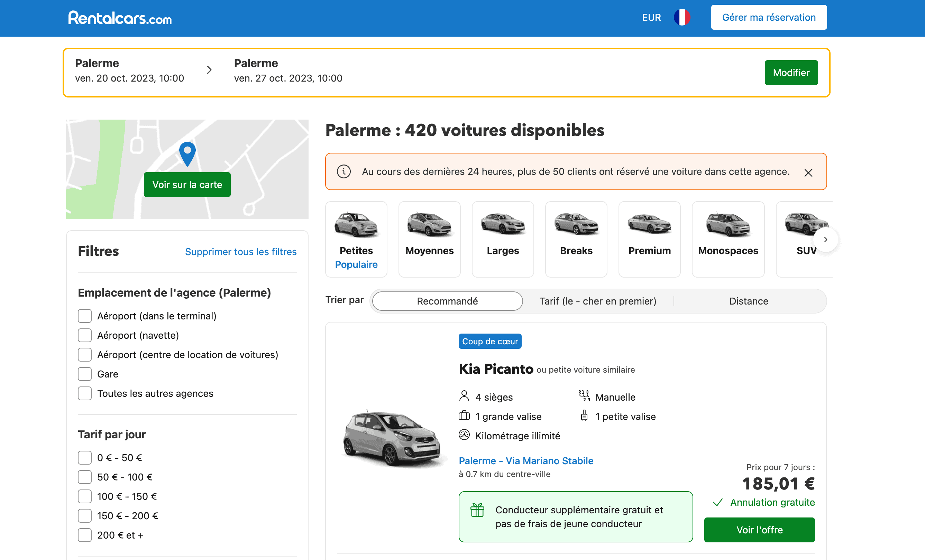This screenshot has width=925, height=560.
Task: Click the pickup Palerme ven. 20 oct. field
Action: pos(129,70)
